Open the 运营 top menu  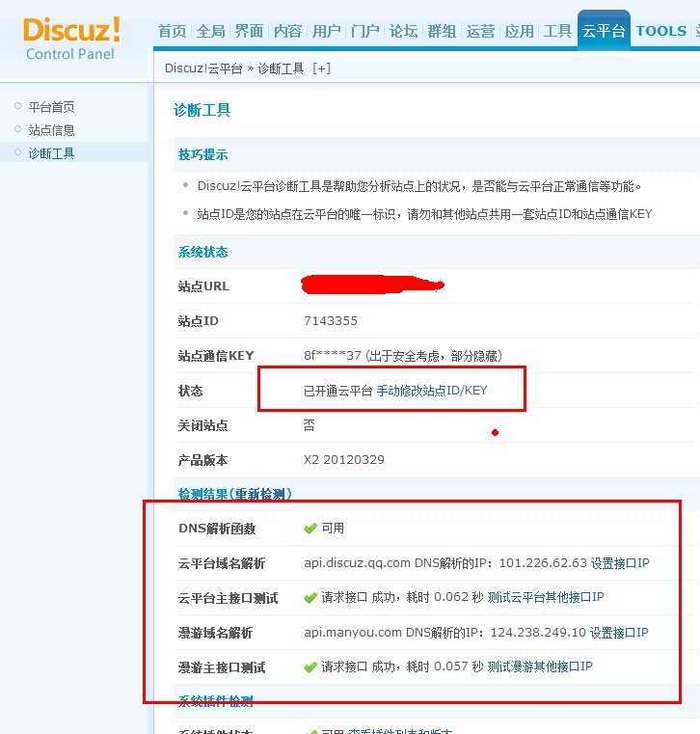pyautogui.click(x=480, y=31)
